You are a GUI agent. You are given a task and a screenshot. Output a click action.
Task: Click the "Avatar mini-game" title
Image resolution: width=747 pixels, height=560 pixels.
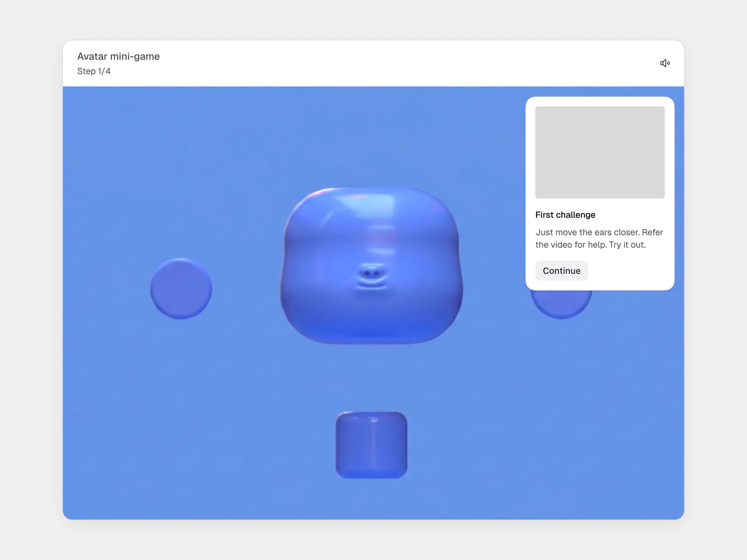click(x=118, y=56)
